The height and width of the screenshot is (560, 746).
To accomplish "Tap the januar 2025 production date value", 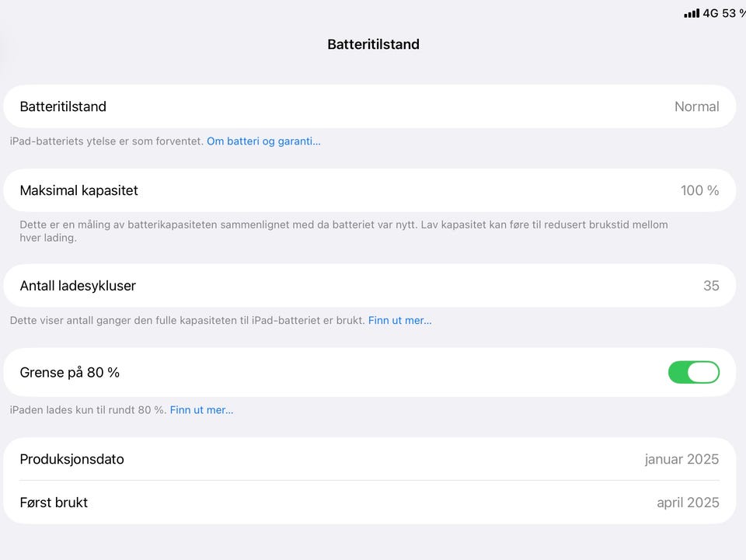I will [x=682, y=459].
